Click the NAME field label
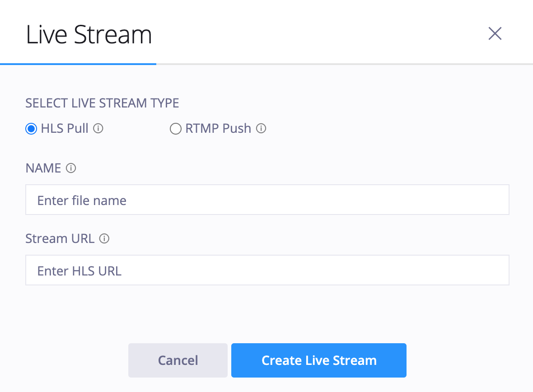The width and height of the screenshot is (533, 392). 43,168
